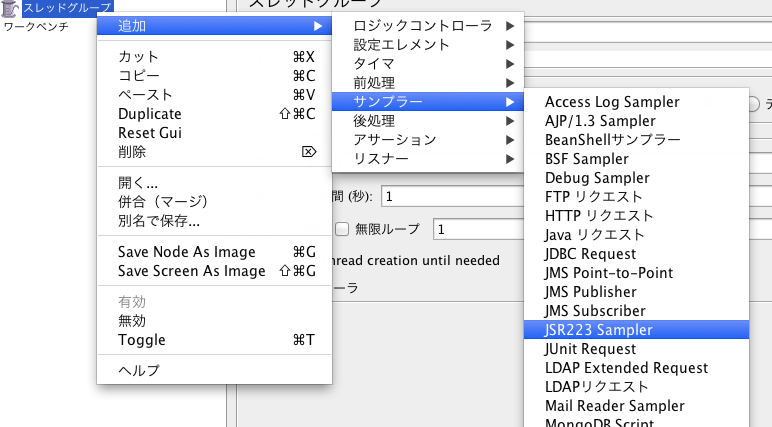This screenshot has height=427, width=772.
Task: Select Toggle in the context menu
Action: tap(214, 340)
